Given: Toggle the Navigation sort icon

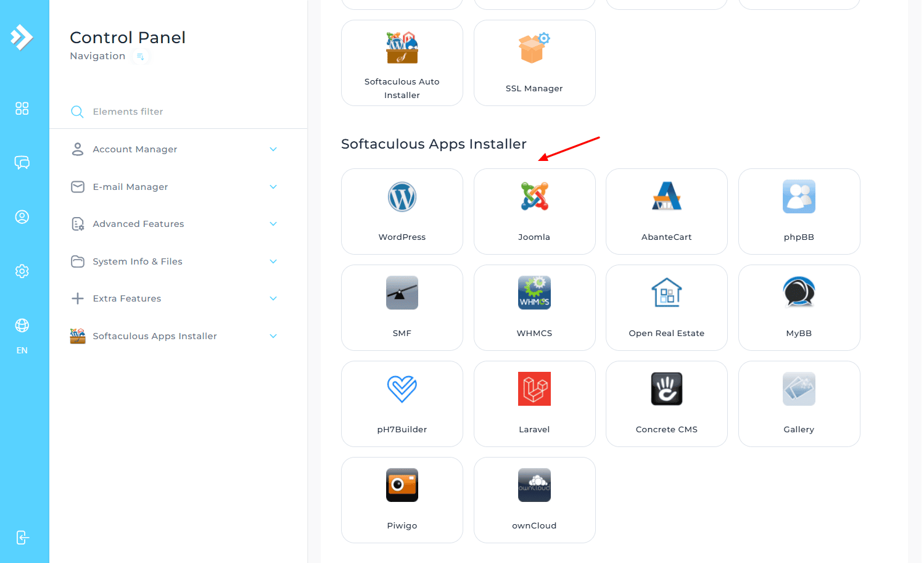Looking at the screenshot, I should pos(141,57).
